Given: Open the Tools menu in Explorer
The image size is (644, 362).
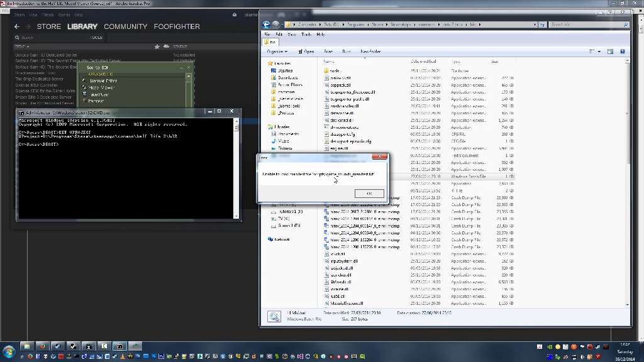Looking at the screenshot, I should (x=306, y=35).
